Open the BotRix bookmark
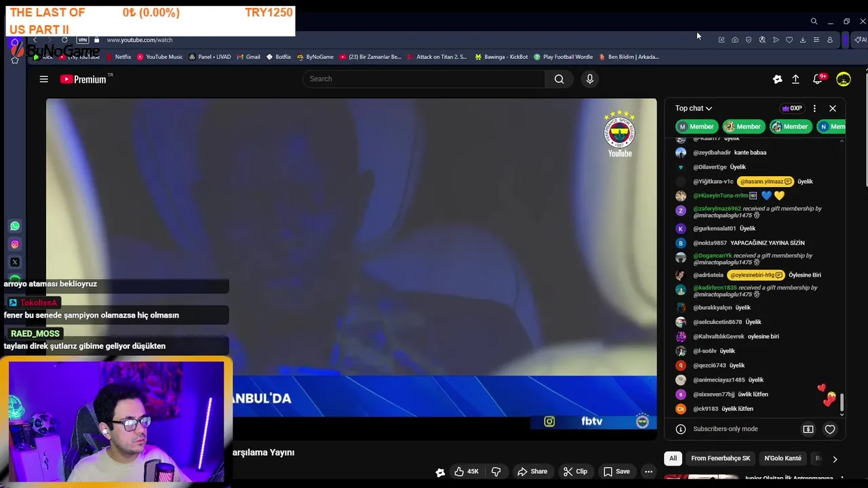This screenshot has width=868, height=488. click(x=279, y=57)
